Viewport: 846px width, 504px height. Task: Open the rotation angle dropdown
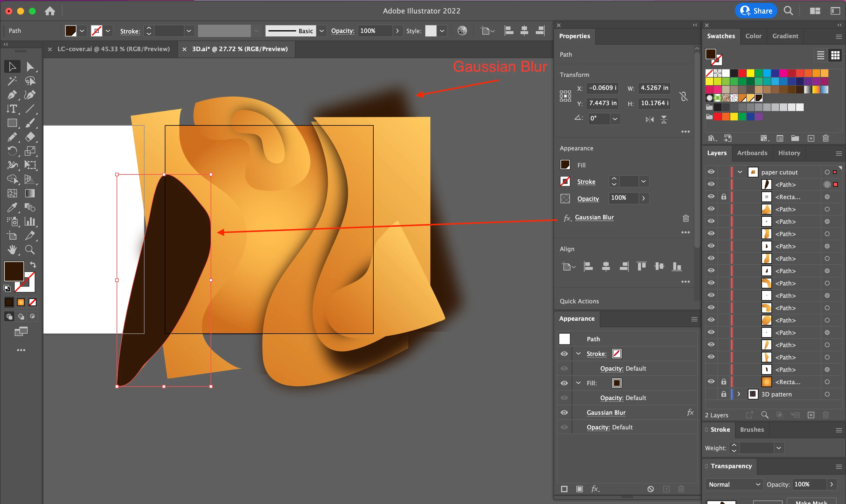coord(615,119)
